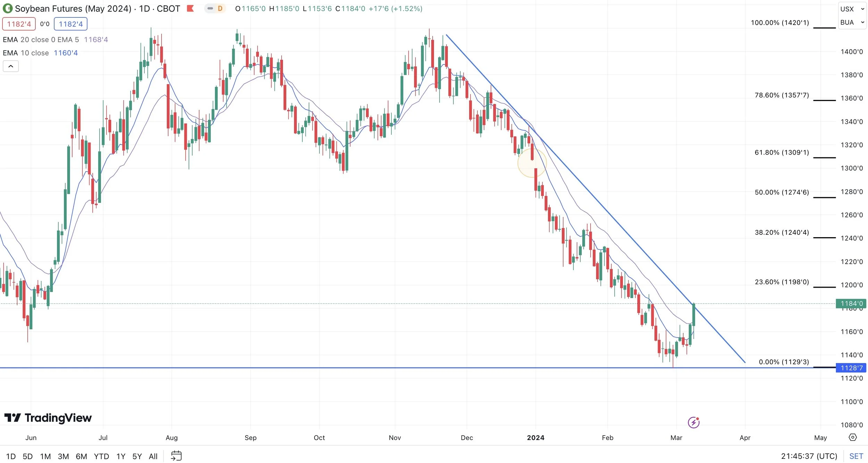Open the go to date calendar icon
The width and height of the screenshot is (868, 463).
pyautogui.click(x=176, y=456)
